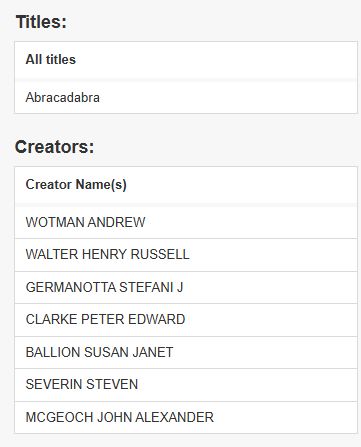Click the word RUSSELL in second creator row
The height and width of the screenshot is (447, 361).
pyautogui.click(x=160, y=255)
